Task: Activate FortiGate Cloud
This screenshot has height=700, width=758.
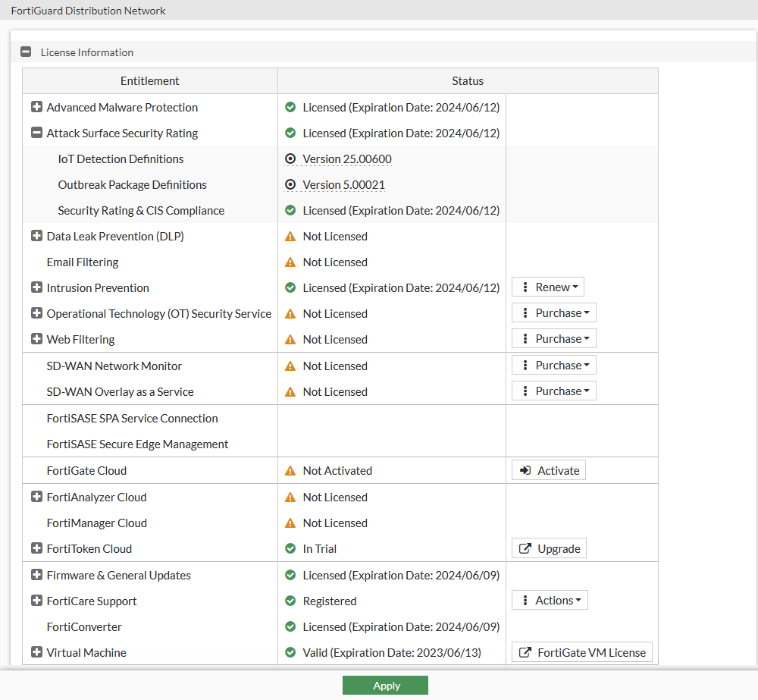Action: pos(549,471)
